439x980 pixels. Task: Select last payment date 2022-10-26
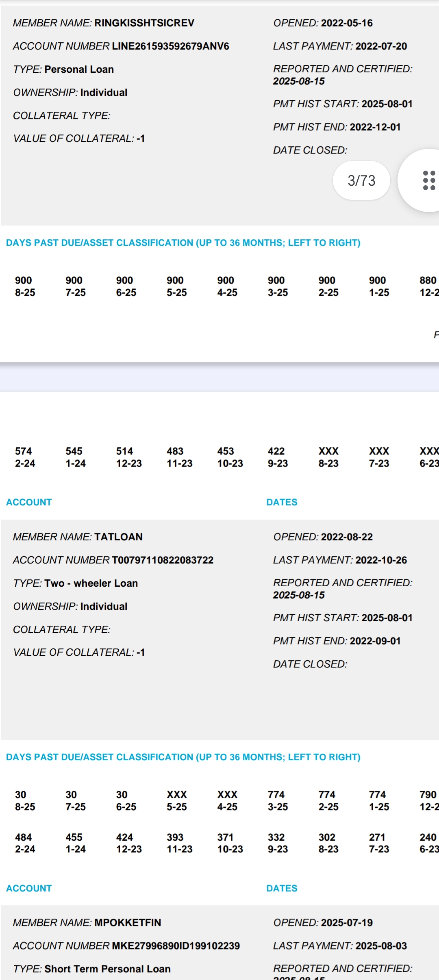[381, 560]
